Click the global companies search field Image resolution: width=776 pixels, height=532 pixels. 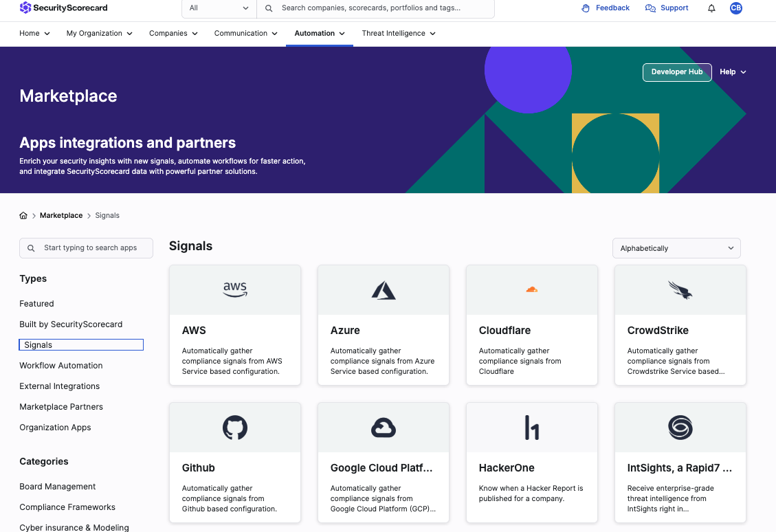click(375, 8)
